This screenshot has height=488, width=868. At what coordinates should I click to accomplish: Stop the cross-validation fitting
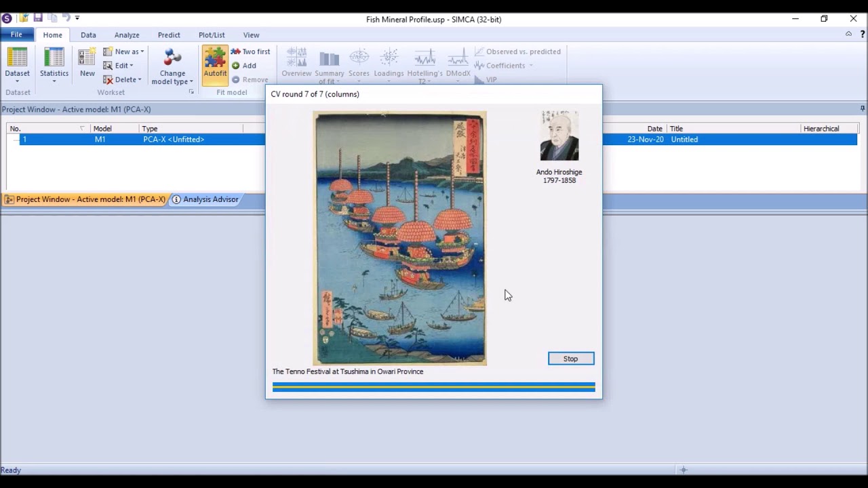[x=571, y=359]
